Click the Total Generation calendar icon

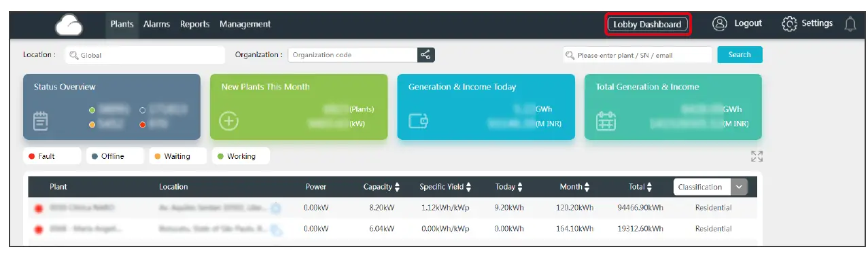point(606,121)
